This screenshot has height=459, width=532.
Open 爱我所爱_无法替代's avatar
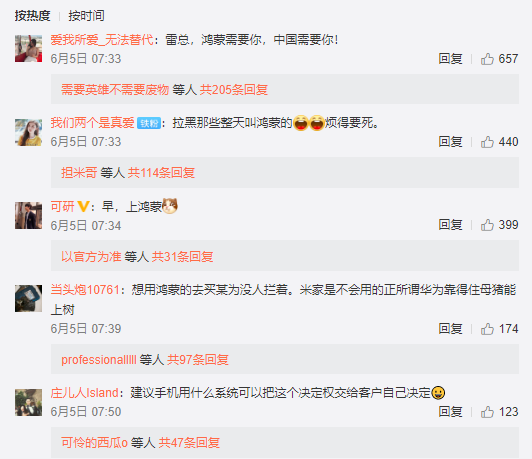[x=28, y=48]
